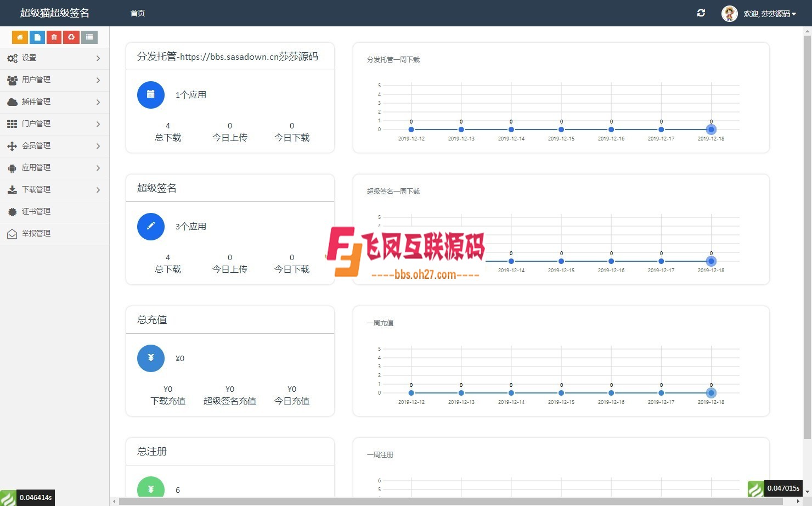This screenshot has width=812, height=506.
Task: Click 3个应用 in 超级签名 card
Action: 191,227
